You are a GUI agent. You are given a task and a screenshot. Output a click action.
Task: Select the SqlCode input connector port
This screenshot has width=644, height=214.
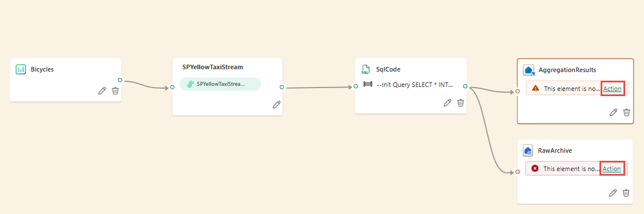[x=356, y=86]
